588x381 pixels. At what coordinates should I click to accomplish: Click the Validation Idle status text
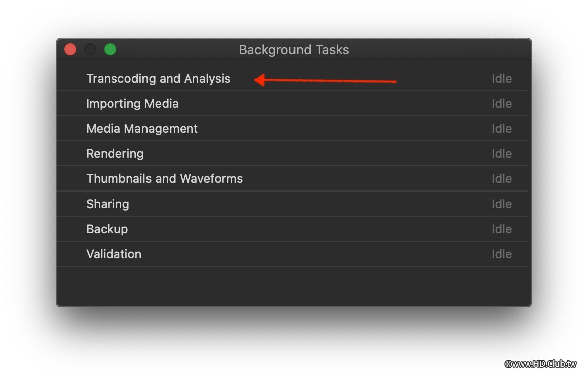[x=501, y=254]
